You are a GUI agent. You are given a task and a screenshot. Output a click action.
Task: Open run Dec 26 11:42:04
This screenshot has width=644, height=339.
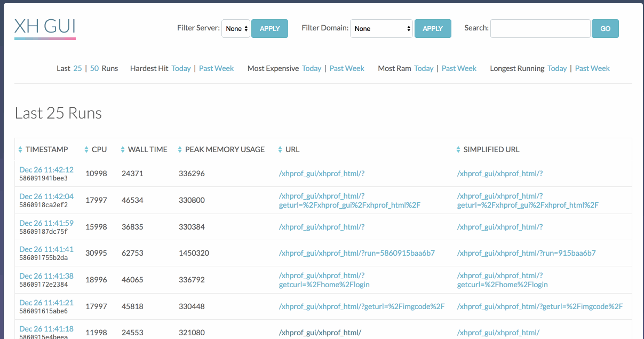coord(46,196)
